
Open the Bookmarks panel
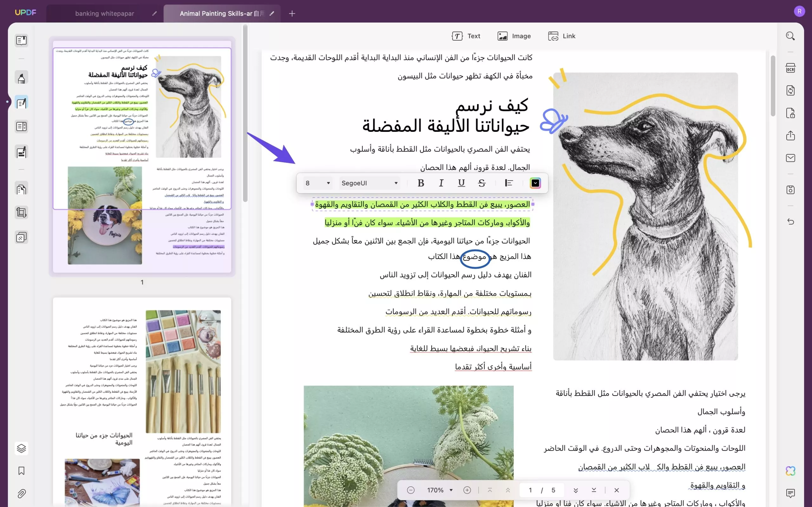(22, 471)
